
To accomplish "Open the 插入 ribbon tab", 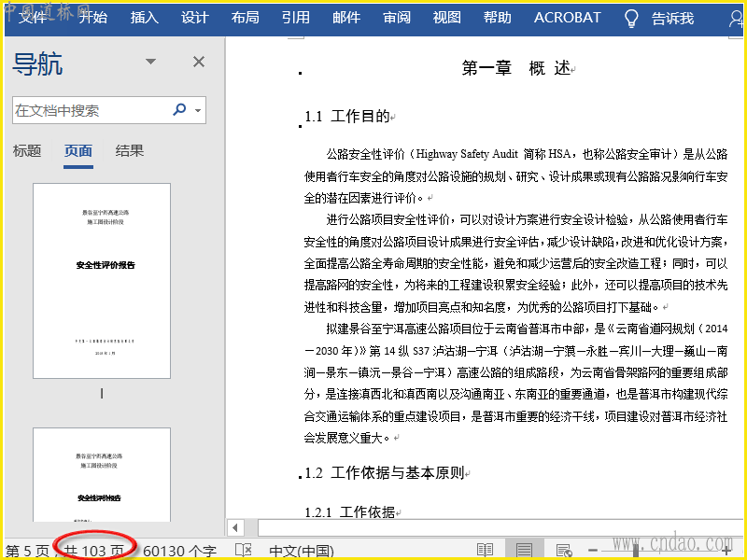I will pos(145,18).
